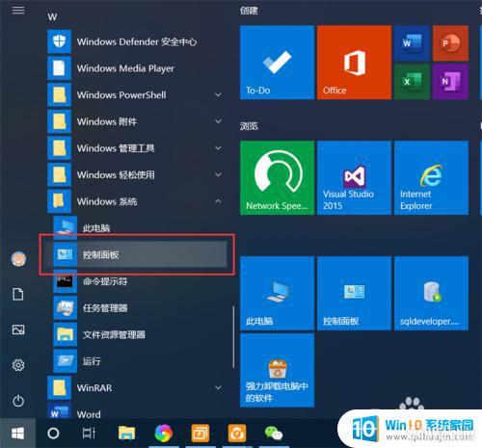Open WeChat from the taskbar
This screenshot has width=482, height=448.
(x=274, y=434)
